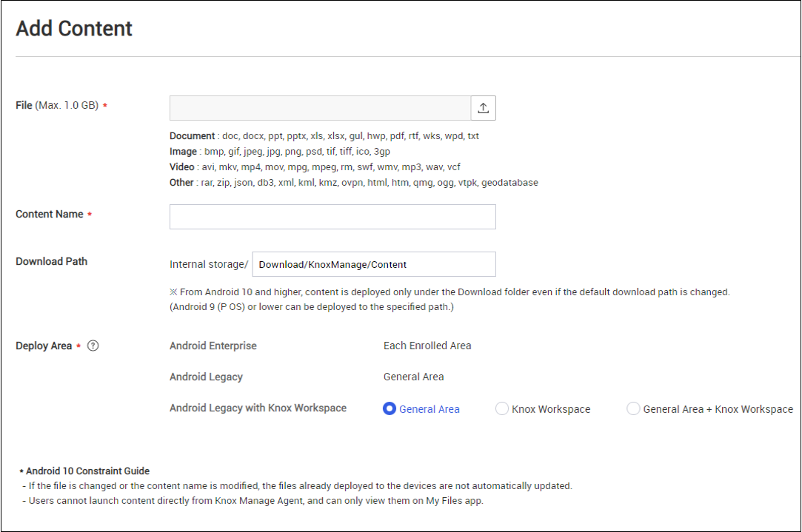Click the From Android 10 and higher note

coord(450,292)
